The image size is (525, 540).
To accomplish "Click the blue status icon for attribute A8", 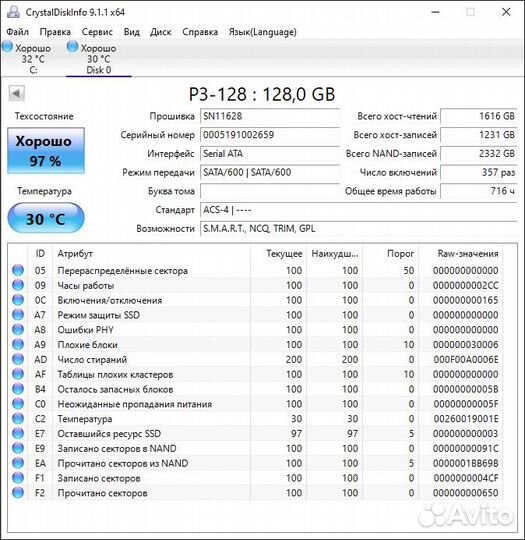I will [18, 330].
